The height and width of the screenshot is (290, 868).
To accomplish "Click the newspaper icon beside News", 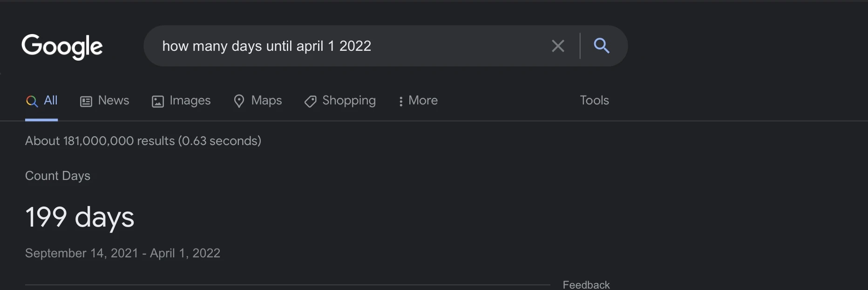I will click(86, 101).
